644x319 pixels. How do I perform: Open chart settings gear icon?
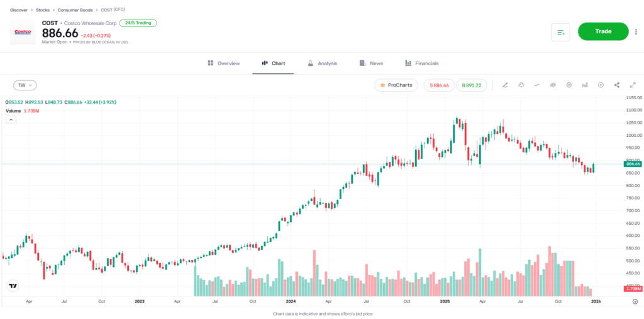[x=569, y=85]
